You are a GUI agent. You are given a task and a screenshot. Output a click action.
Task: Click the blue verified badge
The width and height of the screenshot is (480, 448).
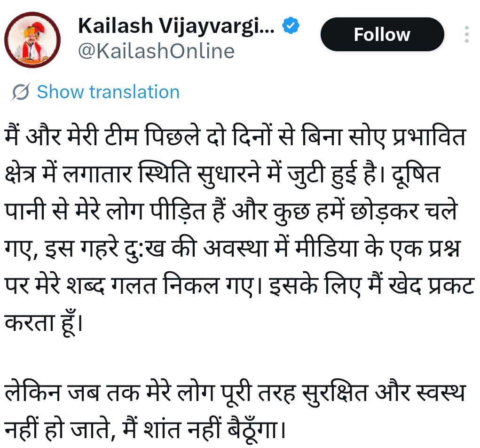[290, 26]
